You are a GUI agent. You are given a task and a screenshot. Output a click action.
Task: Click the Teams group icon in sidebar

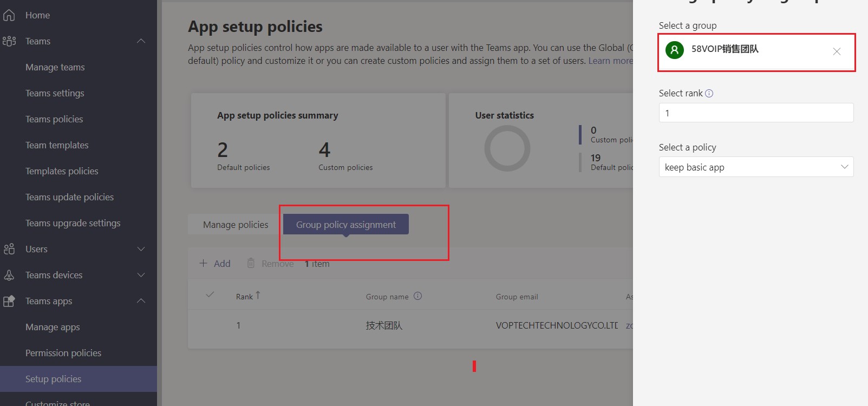[9, 41]
